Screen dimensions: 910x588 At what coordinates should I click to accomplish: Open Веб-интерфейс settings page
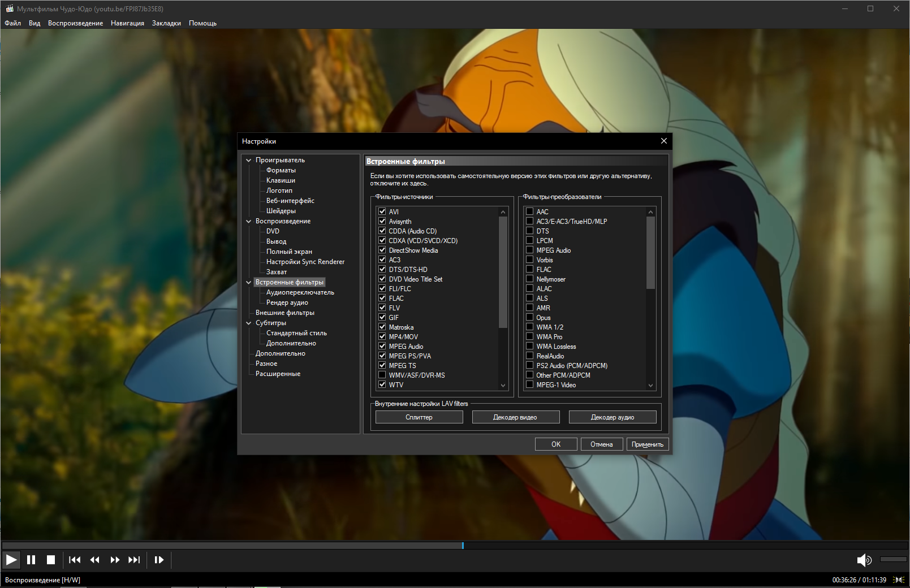pos(290,201)
